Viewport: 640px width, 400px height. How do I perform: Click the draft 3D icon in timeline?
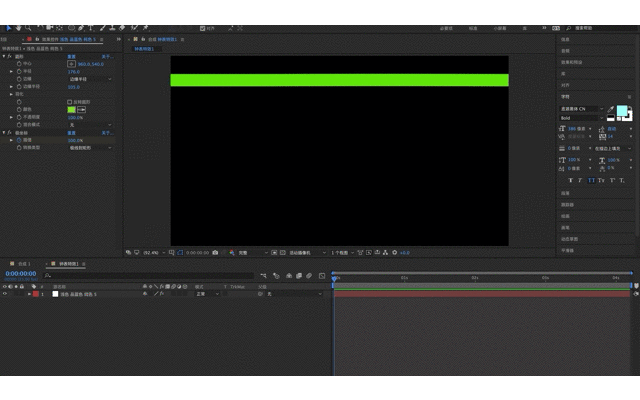pos(276,276)
